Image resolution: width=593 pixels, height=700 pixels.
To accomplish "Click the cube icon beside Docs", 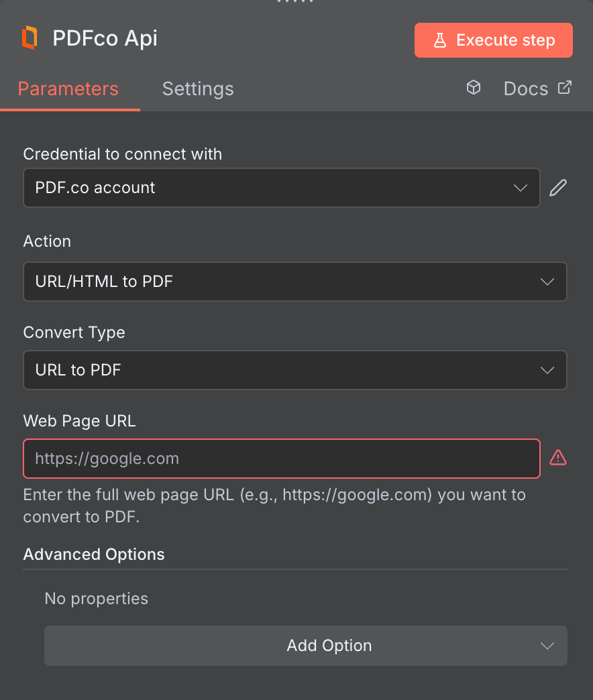I will coord(474,87).
